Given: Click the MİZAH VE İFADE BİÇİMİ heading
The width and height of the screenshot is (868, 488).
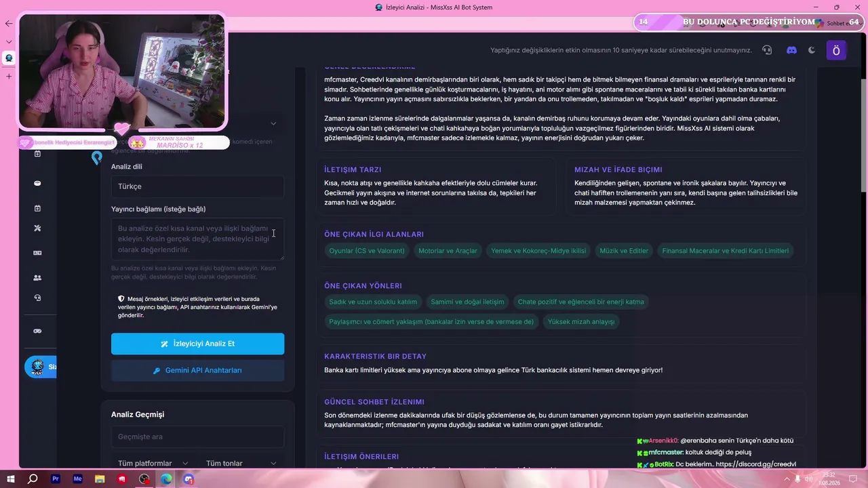Looking at the screenshot, I should (x=618, y=169).
